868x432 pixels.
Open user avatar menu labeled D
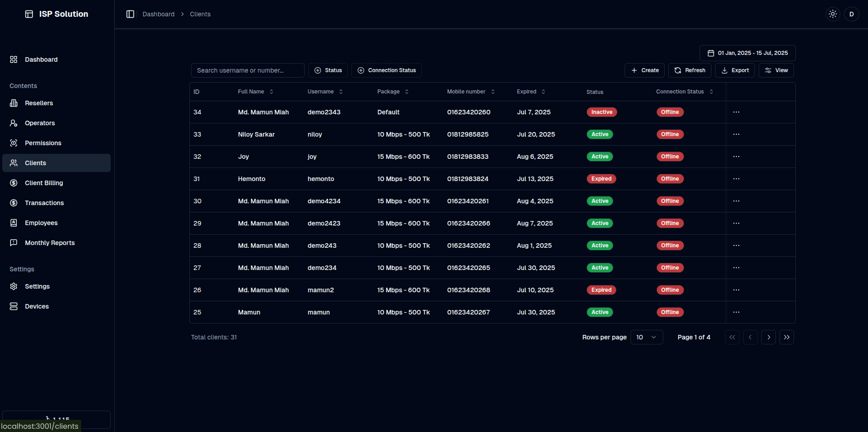point(851,14)
